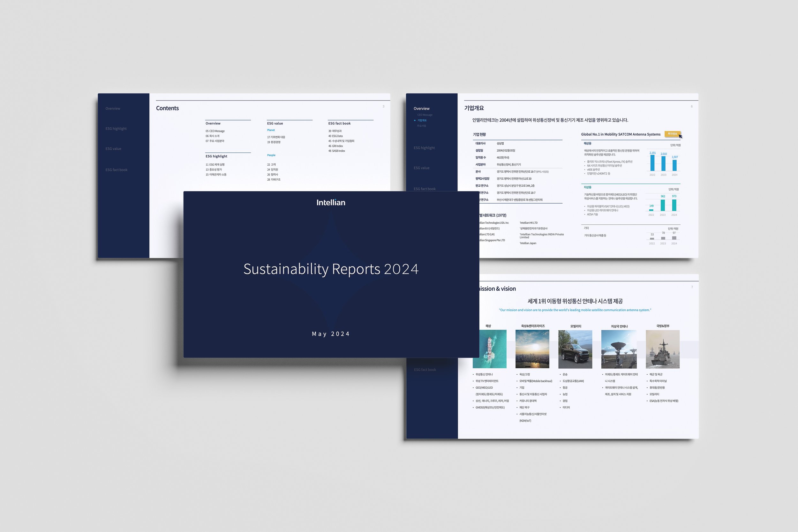Click the blue People subheading
The image size is (798, 532).
271,155
